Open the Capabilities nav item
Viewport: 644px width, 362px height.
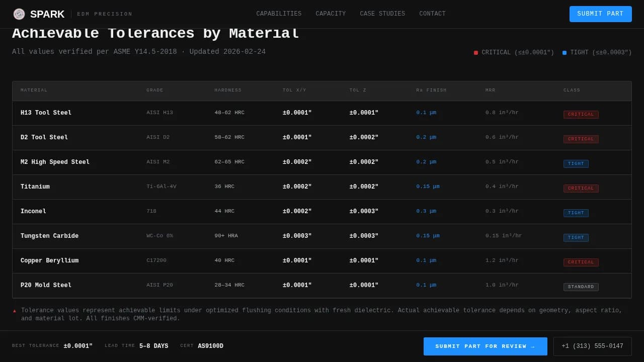pos(279,14)
